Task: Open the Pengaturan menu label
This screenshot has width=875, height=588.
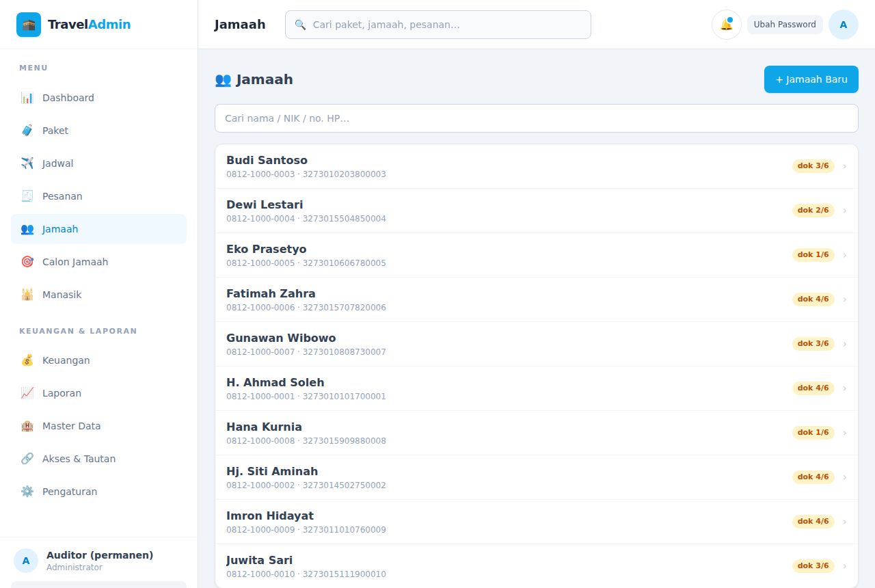Action: (70, 492)
